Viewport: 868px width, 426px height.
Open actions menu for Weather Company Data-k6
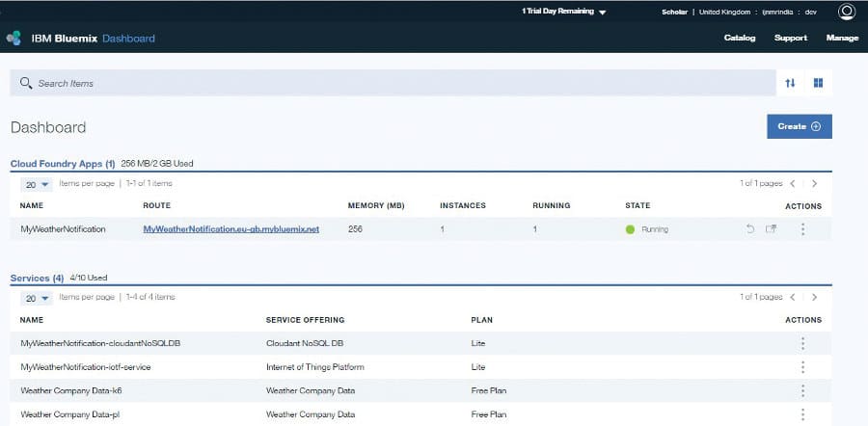(x=802, y=390)
